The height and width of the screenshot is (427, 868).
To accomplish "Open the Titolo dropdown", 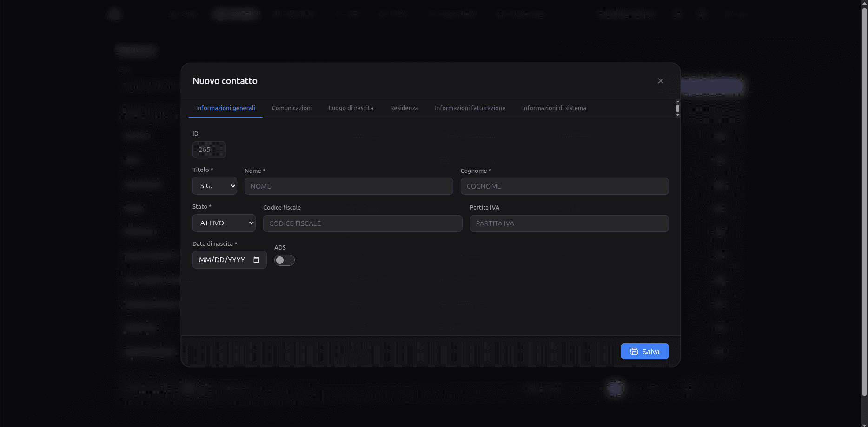I will point(215,186).
